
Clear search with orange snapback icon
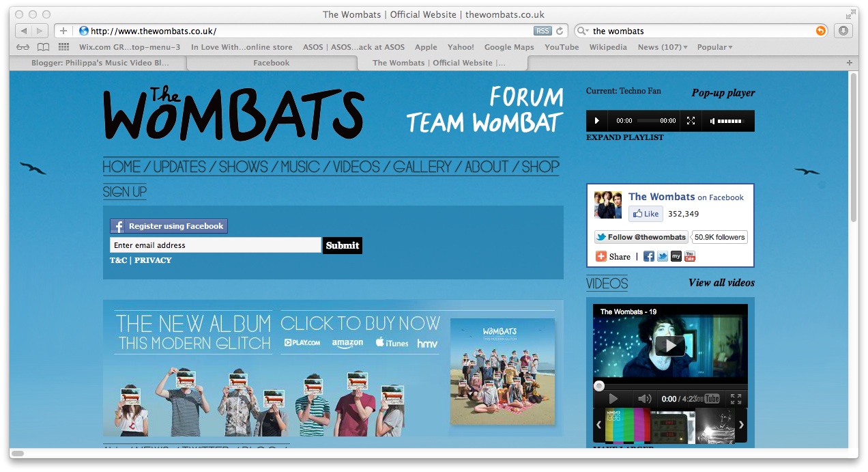click(821, 31)
